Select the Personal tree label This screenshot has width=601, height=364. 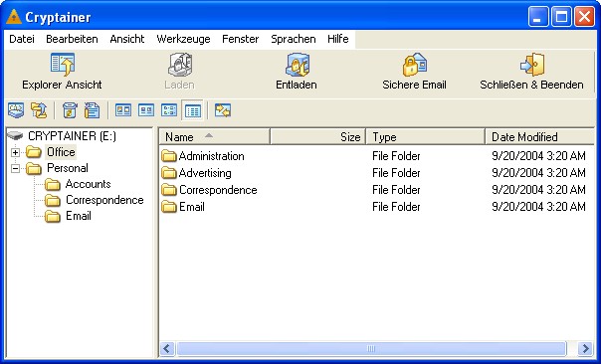point(68,168)
